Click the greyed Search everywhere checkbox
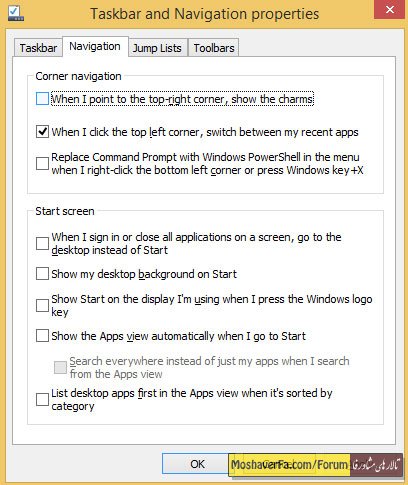This screenshot has width=408, height=485. (60, 367)
